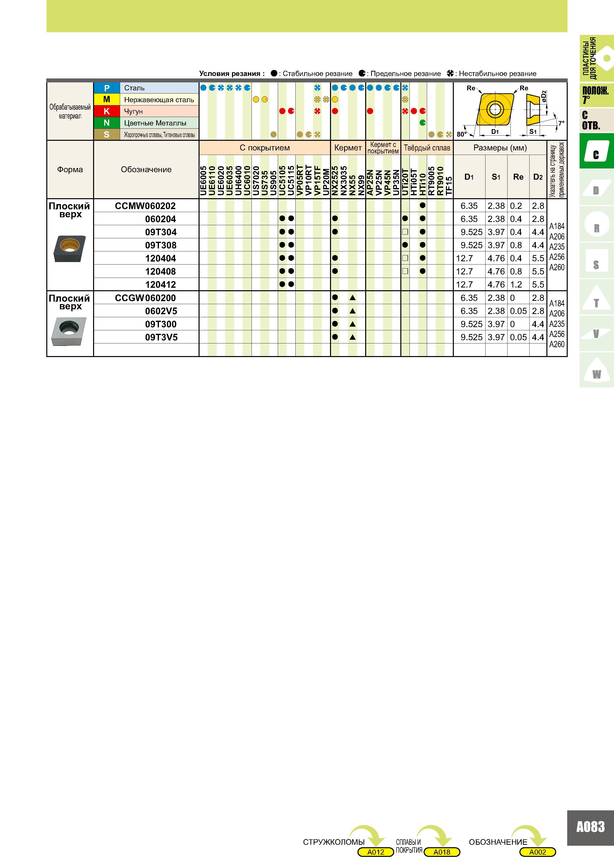Open the W insert shape tab
The width and height of the screenshot is (614, 868).
[596, 370]
